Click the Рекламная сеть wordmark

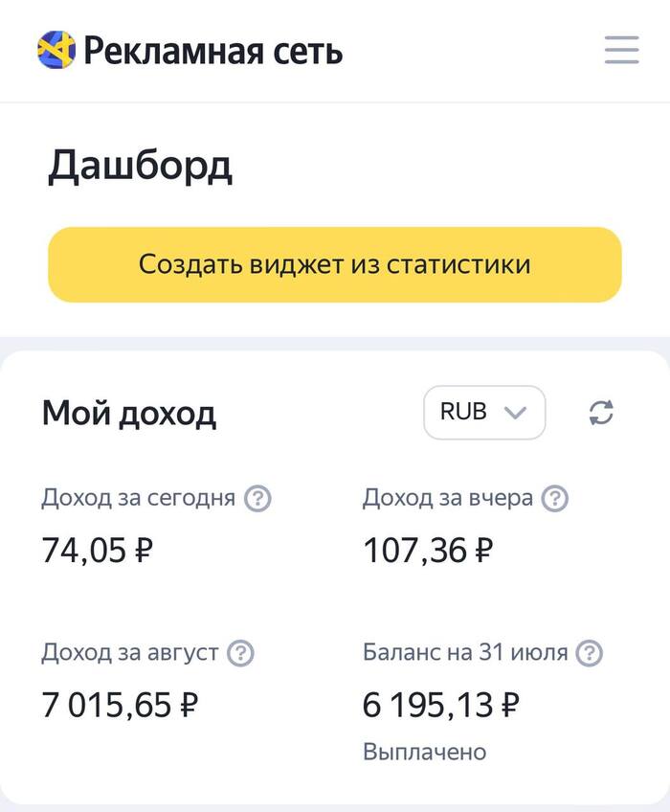point(212,51)
